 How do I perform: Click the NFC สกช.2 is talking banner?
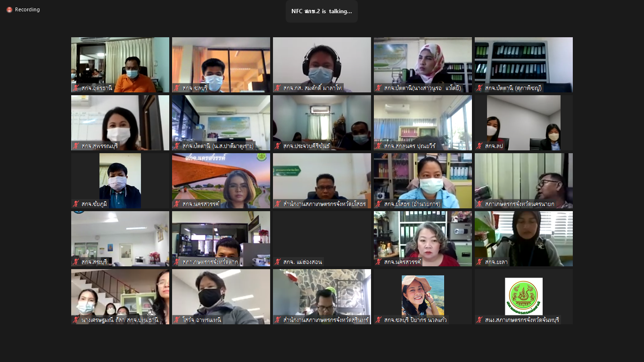click(322, 11)
